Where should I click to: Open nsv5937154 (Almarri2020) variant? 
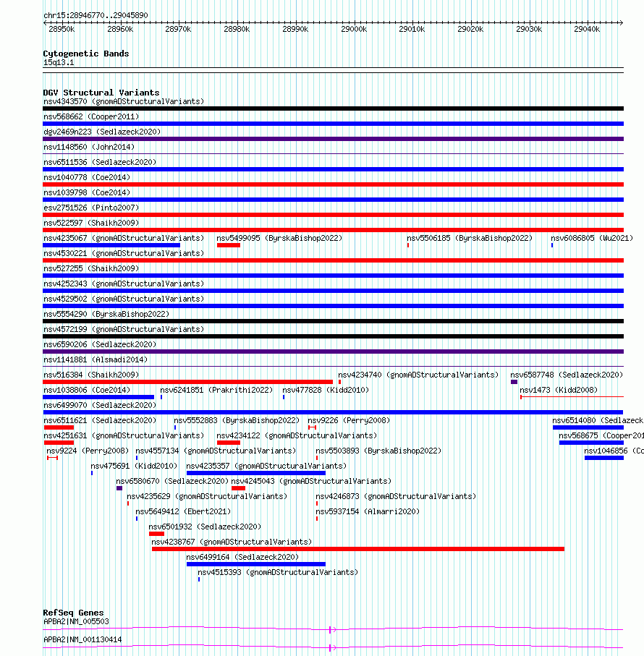tap(368, 511)
